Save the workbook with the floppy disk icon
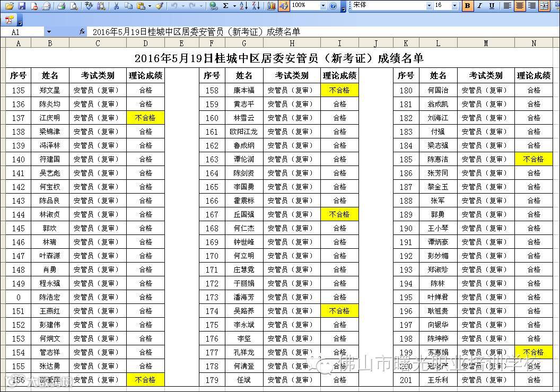 click(22, 6)
